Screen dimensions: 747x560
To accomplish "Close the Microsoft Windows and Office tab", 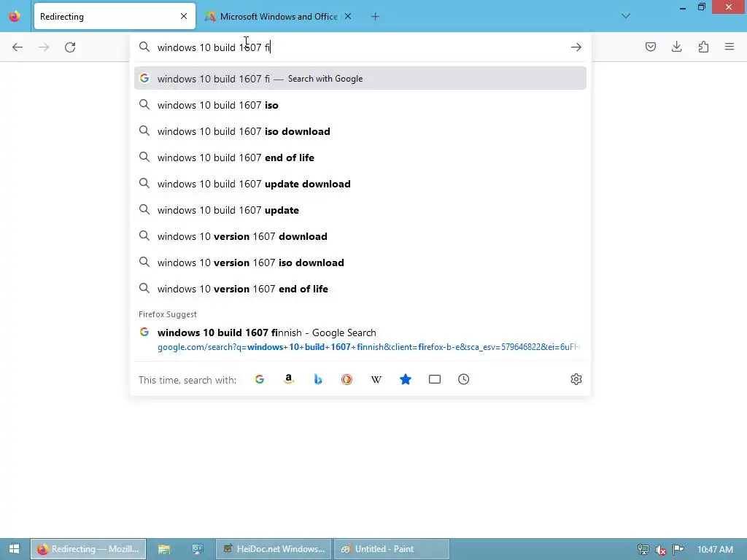I will pos(348,16).
